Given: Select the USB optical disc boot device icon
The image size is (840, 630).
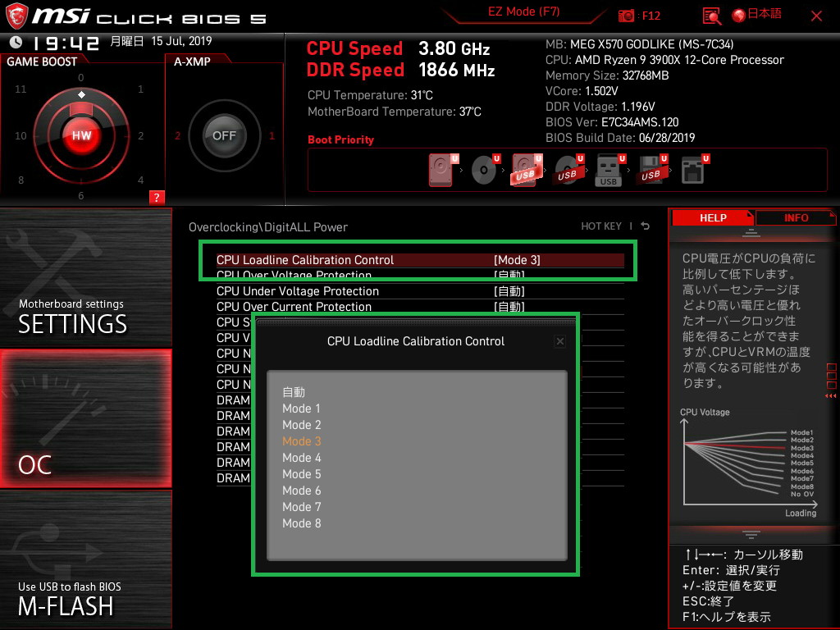Looking at the screenshot, I should (x=568, y=170).
